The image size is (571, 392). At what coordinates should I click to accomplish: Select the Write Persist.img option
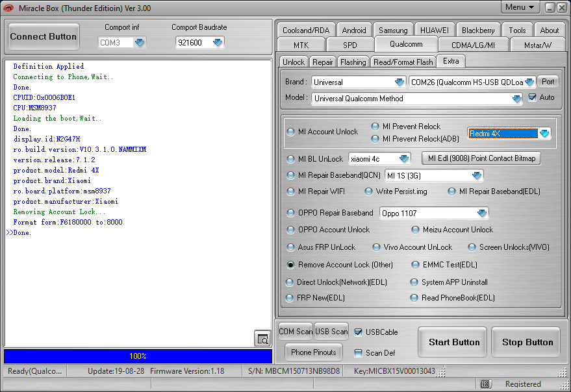(368, 191)
